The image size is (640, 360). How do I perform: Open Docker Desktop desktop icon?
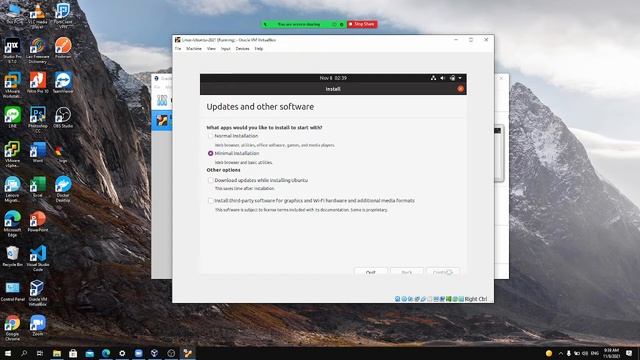(x=63, y=189)
